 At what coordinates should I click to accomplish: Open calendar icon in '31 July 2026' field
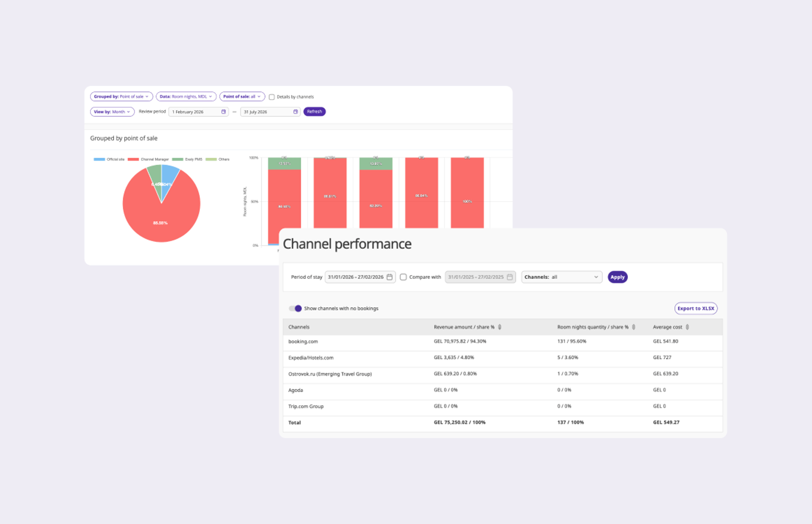(x=295, y=112)
